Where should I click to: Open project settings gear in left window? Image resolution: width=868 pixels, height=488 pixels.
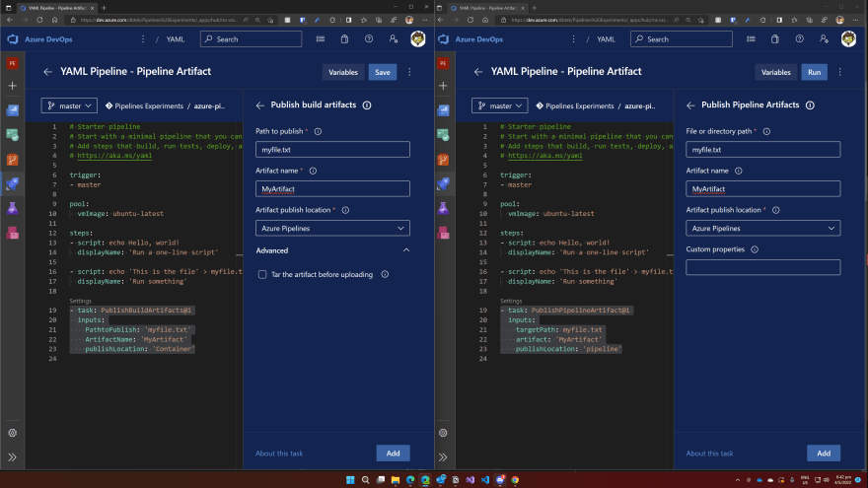pyautogui.click(x=12, y=433)
